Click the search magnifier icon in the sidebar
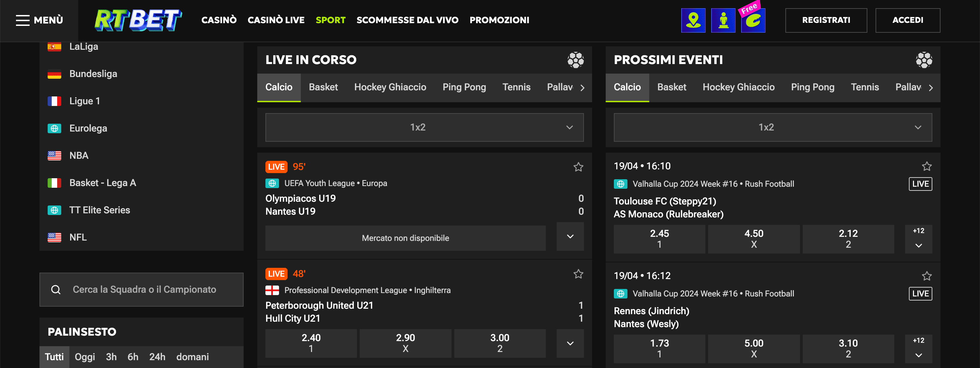Screen dimensions: 980x368 56,290
